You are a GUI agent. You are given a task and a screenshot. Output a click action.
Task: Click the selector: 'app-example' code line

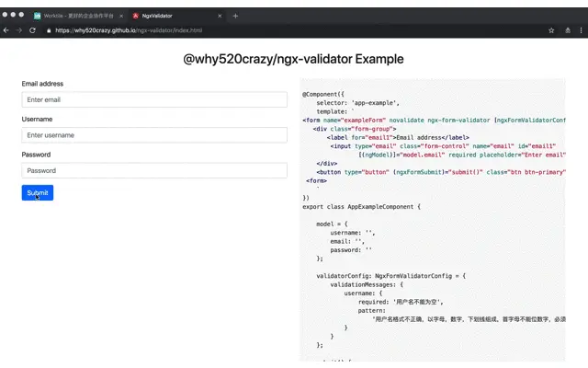tap(358, 103)
